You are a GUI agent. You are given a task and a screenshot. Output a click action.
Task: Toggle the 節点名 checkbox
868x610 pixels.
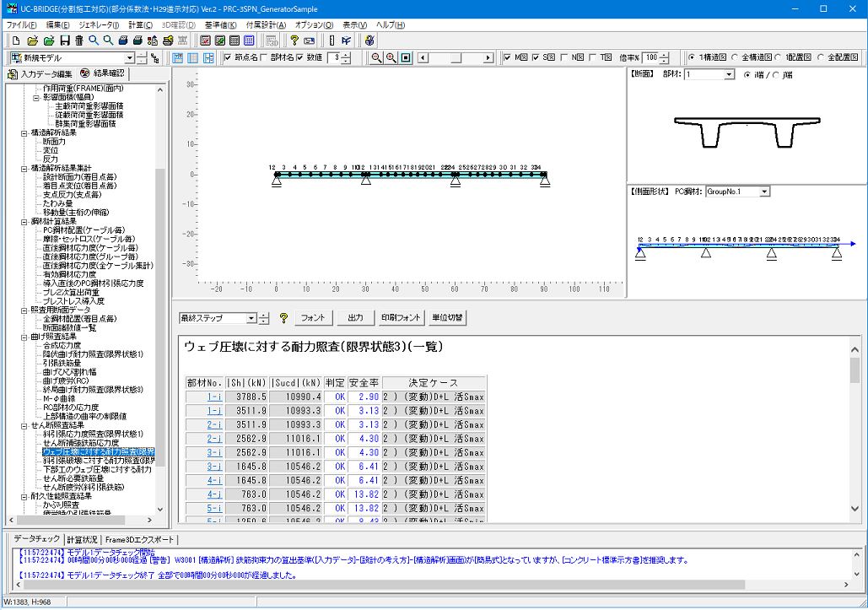pyautogui.click(x=228, y=58)
